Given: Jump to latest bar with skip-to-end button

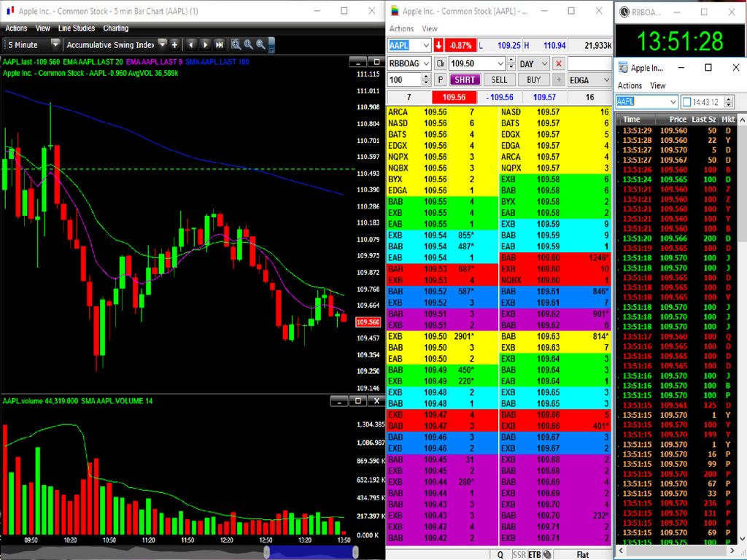Looking at the screenshot, I should click(219, 44).
